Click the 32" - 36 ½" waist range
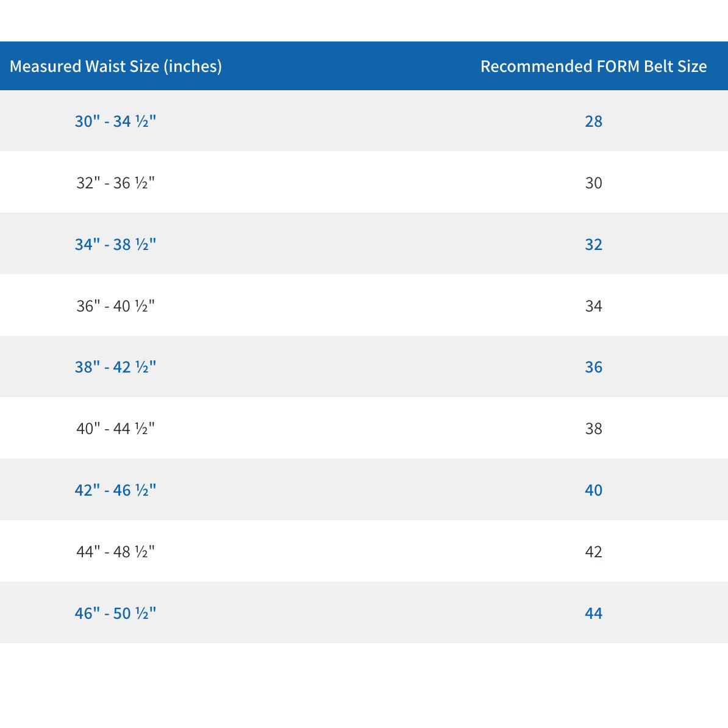Image resolution: width=728 pixels, height=728 pixels. (x=116, y=183)
